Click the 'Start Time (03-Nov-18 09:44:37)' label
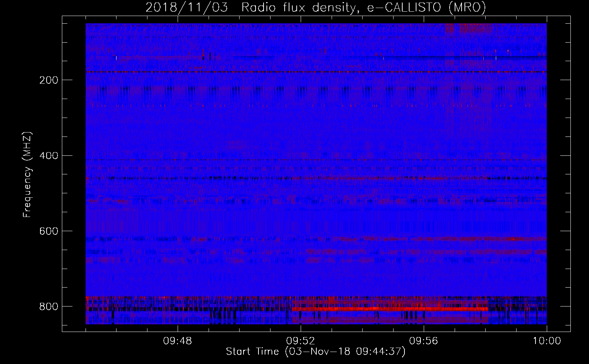 coord(316,351)
